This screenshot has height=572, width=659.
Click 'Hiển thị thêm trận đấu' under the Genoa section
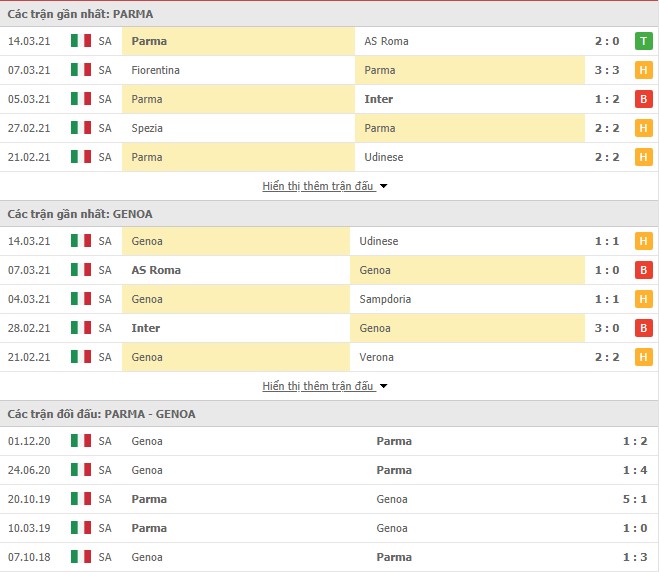tap(318, 386)
